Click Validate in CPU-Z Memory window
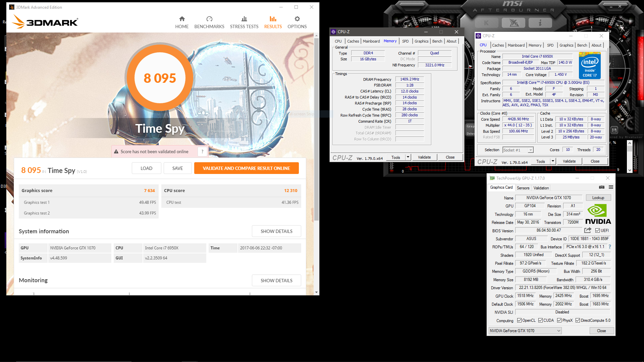 (x=424, y=157)
